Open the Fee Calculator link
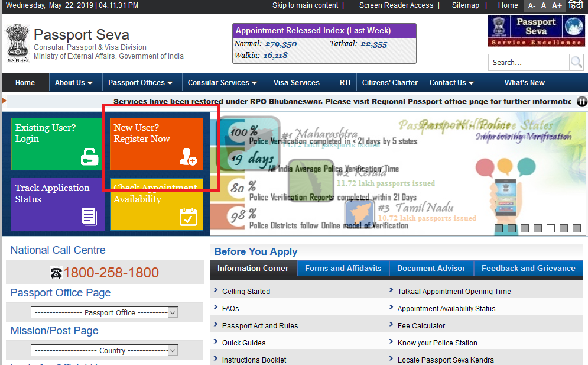The width and height of the screenshot is (588, 365). [x=420, y=325]
